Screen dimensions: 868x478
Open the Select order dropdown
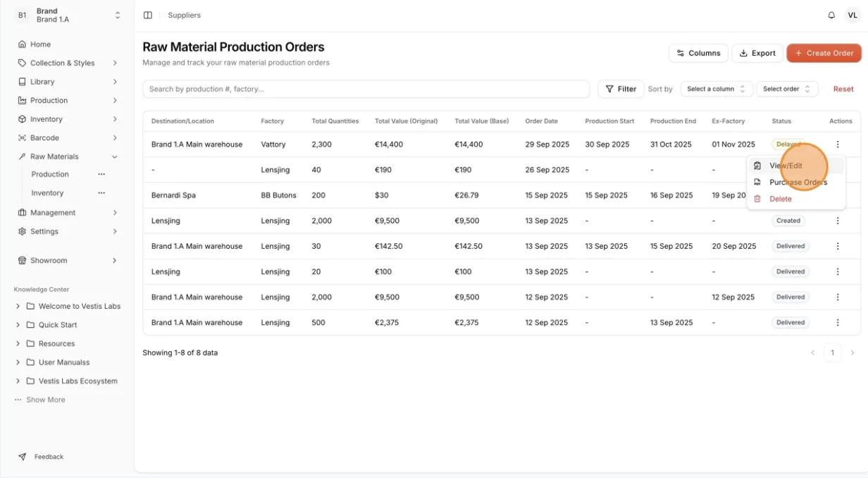(787, 89)
